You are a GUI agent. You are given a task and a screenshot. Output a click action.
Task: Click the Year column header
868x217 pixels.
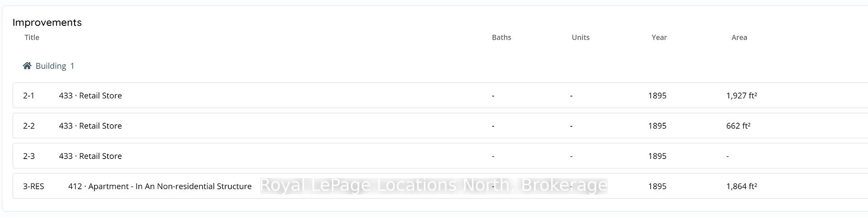[659, 37]
